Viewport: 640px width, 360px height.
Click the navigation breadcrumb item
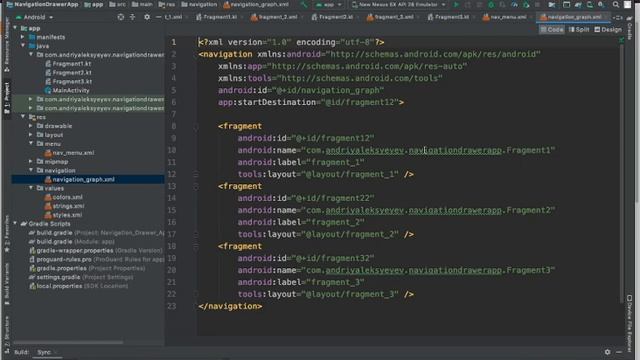(x=199, y=4)
